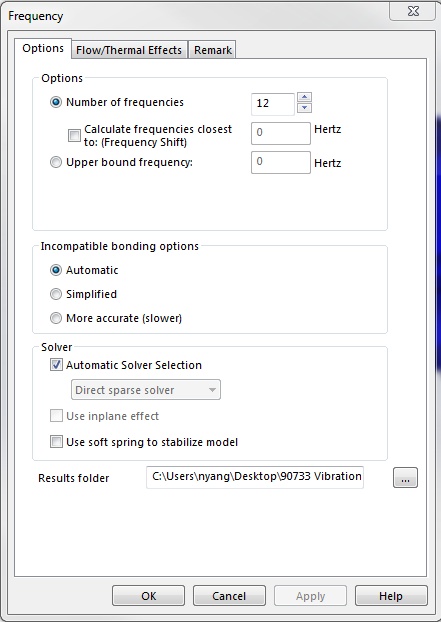This screenshot has width=441, height=622.
Task: Enable Calculate frequencies closest to checkbox
Action: click(74, 135)
